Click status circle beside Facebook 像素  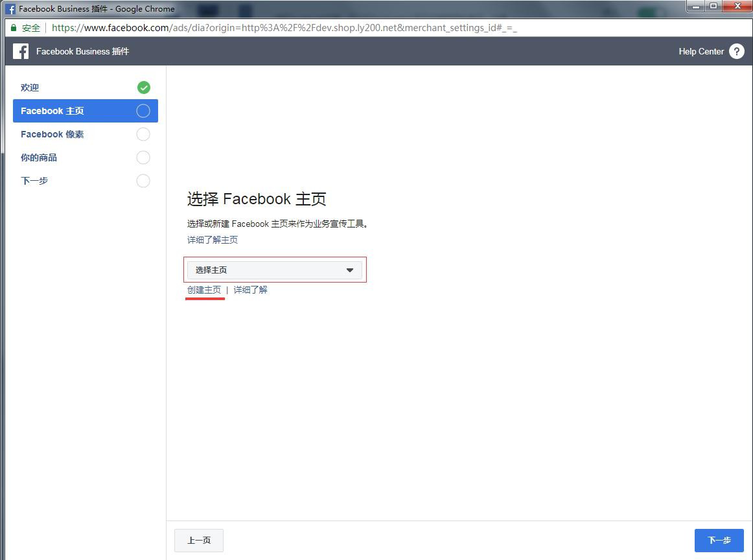click(x=143, y=134)
